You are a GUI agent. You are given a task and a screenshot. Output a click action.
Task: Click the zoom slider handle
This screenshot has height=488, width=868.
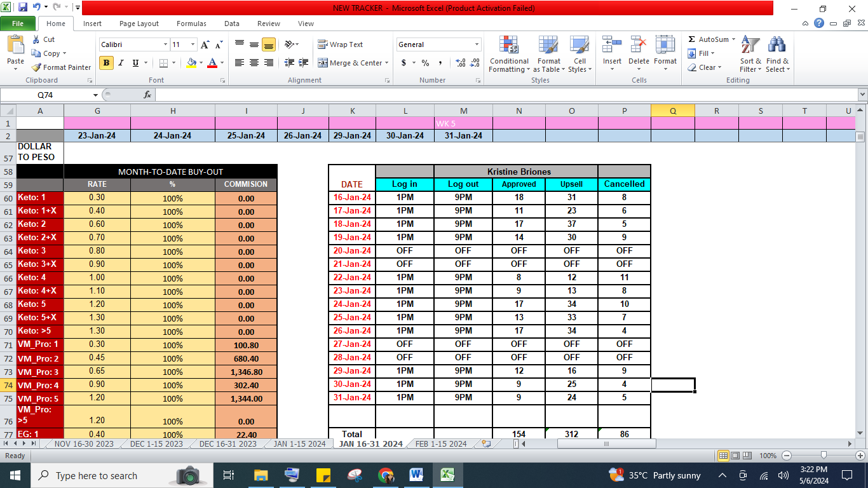(824, 456)
